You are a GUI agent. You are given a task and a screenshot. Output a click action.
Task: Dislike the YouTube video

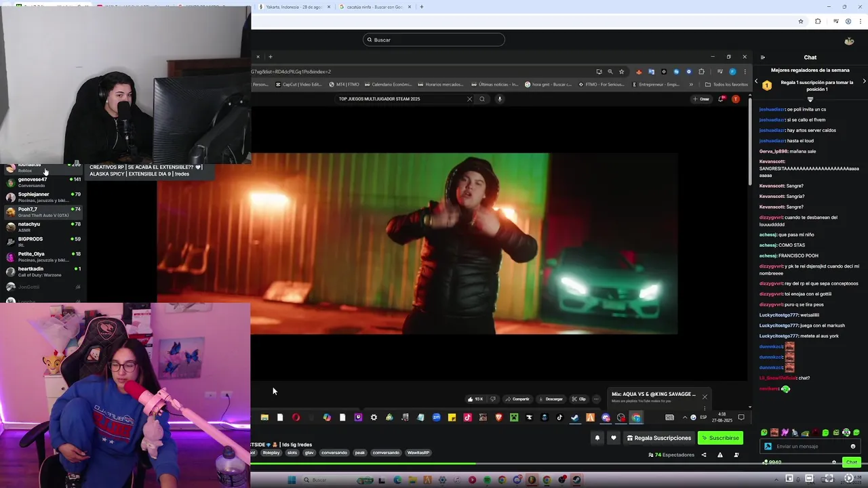click(493, 399)
